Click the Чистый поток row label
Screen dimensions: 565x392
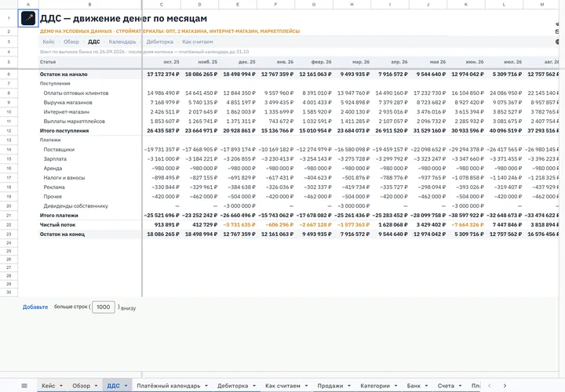tap(57, 225)
